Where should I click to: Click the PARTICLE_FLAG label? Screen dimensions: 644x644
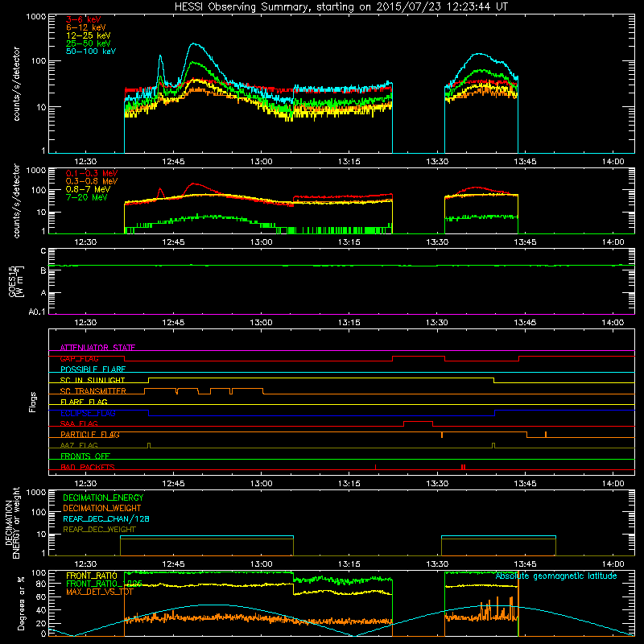[90, 435]
